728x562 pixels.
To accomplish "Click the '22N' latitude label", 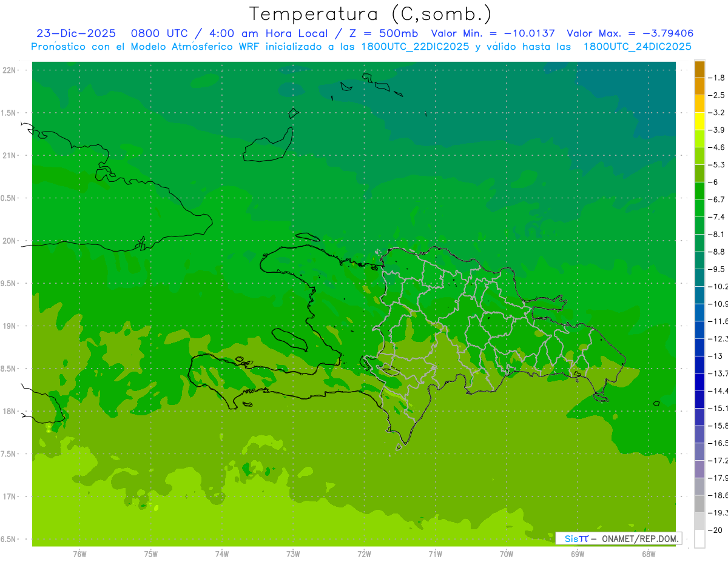I will pos(8,70).
